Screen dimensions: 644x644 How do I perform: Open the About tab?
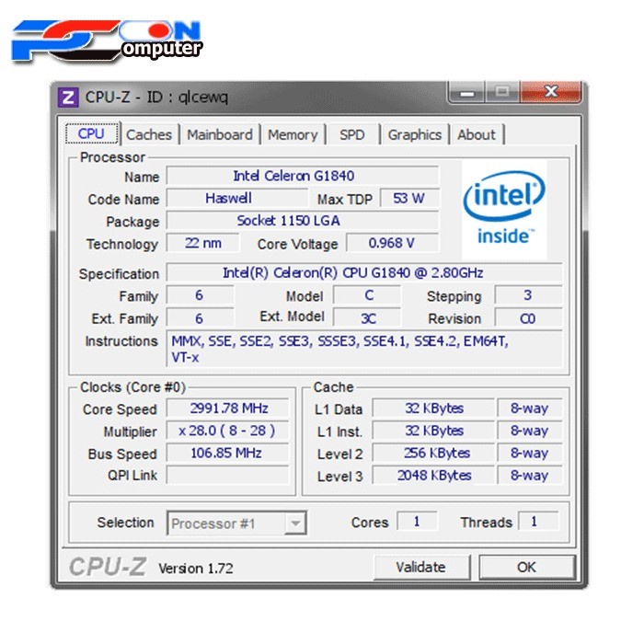click(477, 134)
